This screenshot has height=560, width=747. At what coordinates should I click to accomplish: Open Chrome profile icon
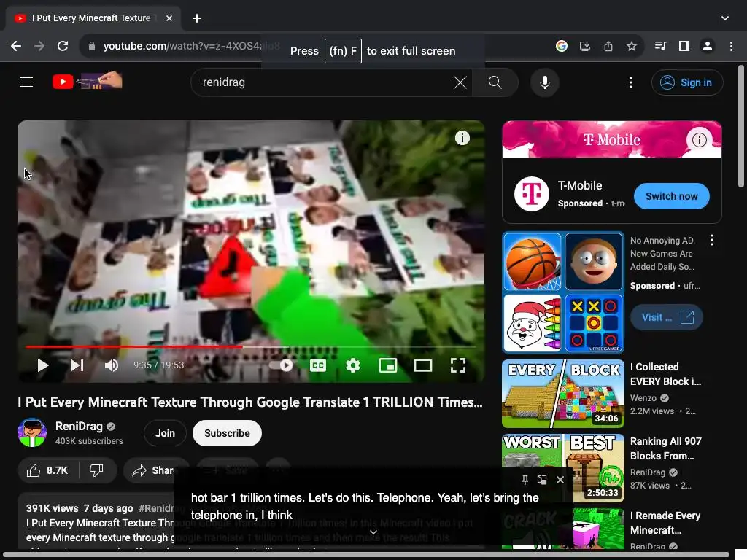pyautogui.click(x=708, y=46)
